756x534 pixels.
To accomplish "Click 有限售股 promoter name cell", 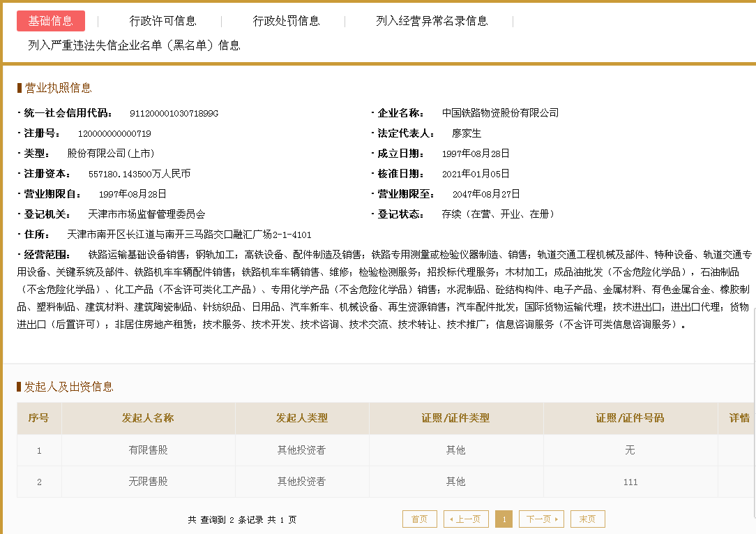I will point(148,450).
